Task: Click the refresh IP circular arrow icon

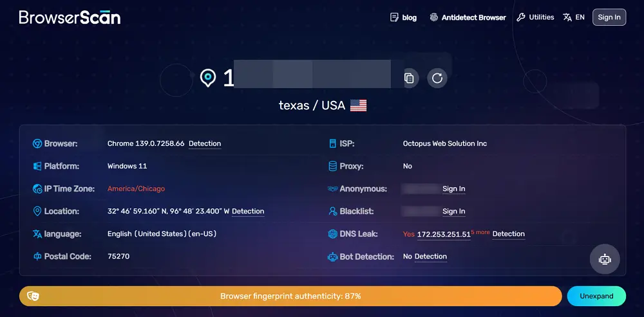Action: click(x=437, y=78)
